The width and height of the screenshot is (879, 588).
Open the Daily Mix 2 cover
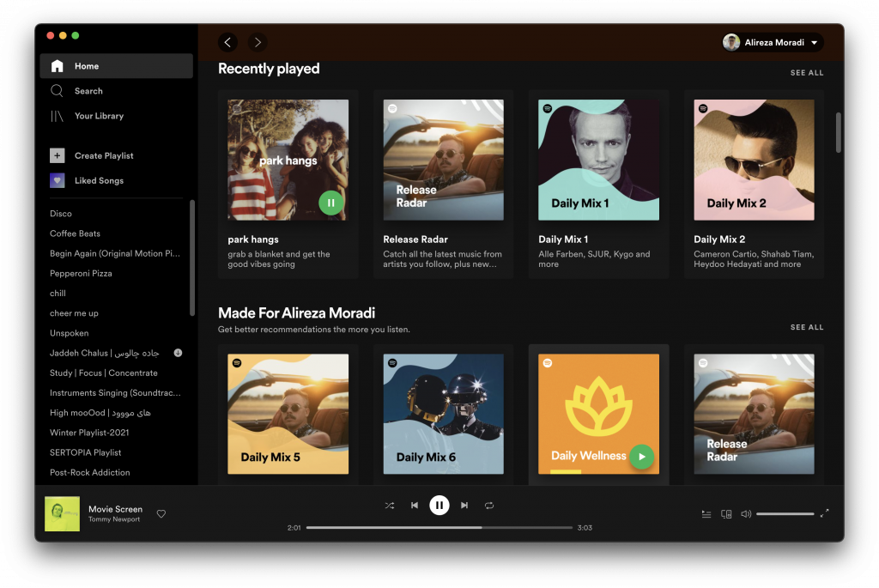[754, 160]
